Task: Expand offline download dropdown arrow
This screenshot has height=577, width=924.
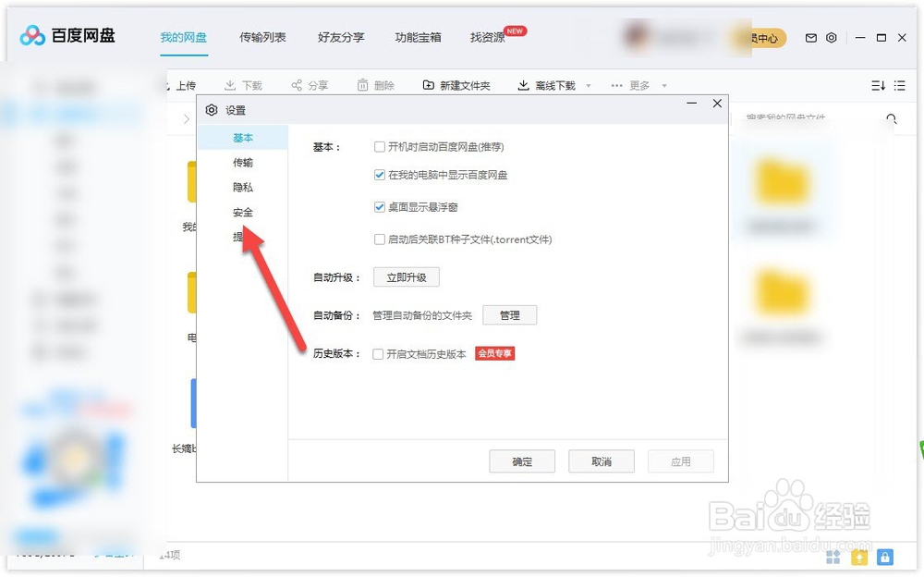Action: pos(588,86)
